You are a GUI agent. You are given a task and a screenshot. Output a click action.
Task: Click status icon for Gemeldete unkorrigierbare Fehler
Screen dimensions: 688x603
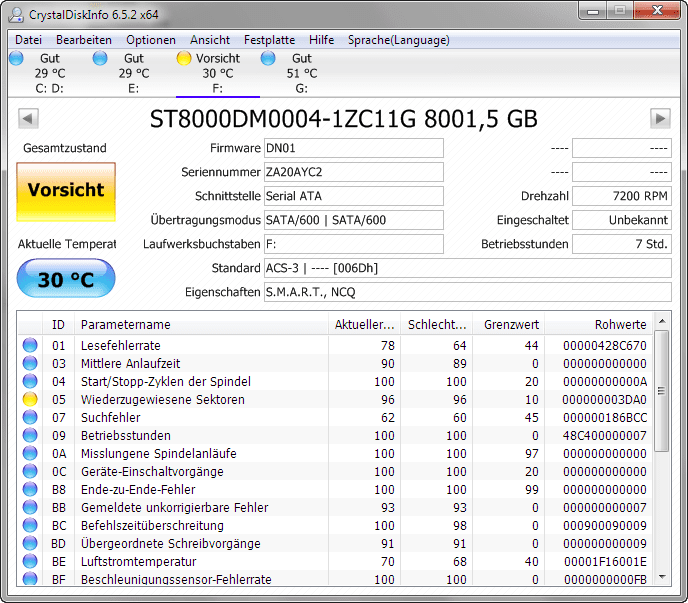coord(30,507)
